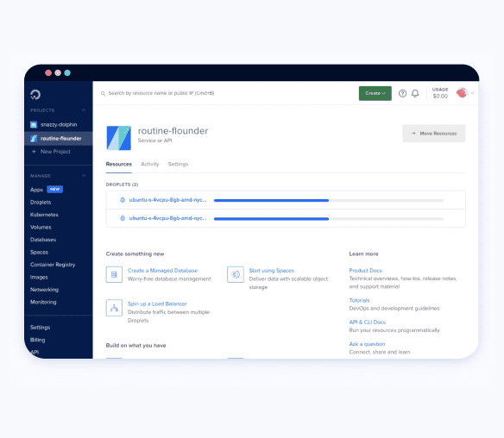The height and width of the screenshot is (438, 504).
Task: Click the user avatar icon
Action: (x=462, y=93)
